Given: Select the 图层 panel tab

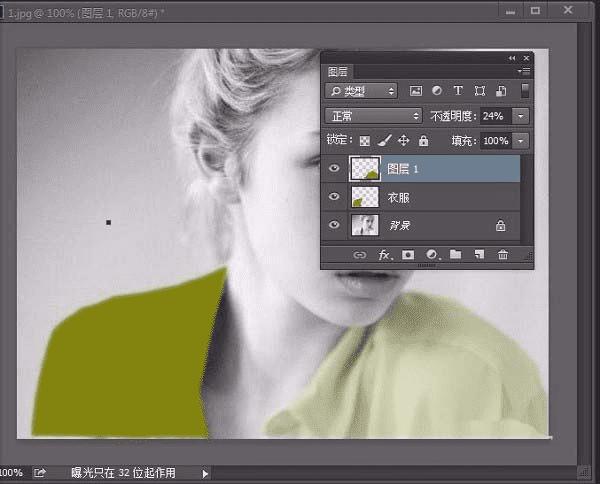Looking at the screenshot, I should [x=338, y=72].
